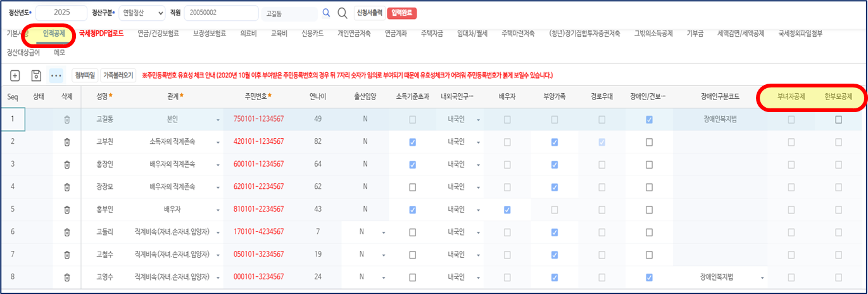Click the 신청서출력 button
This screenshot has height=294, width=868.
tap(369, 13)
